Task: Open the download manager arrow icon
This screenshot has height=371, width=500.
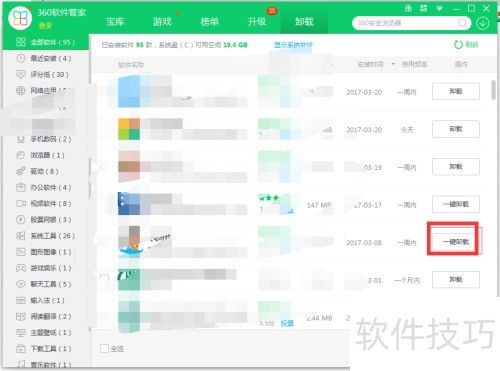Action: (x=483, y=23)
